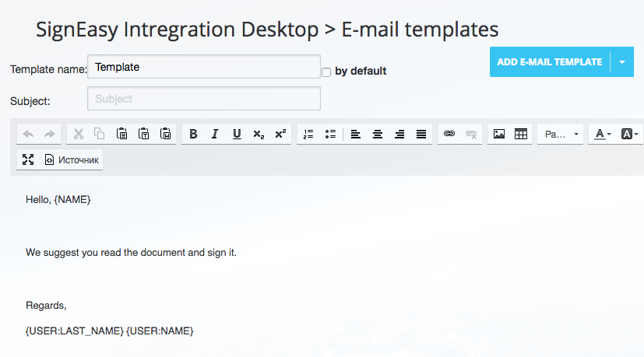Apply subscript formatting

[259, 135]
